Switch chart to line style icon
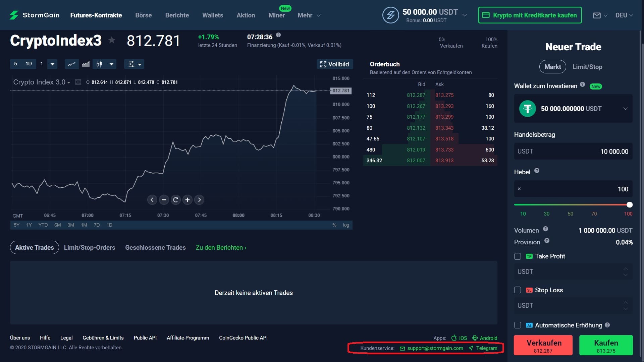644x362 pixels. tap(71, 64)
